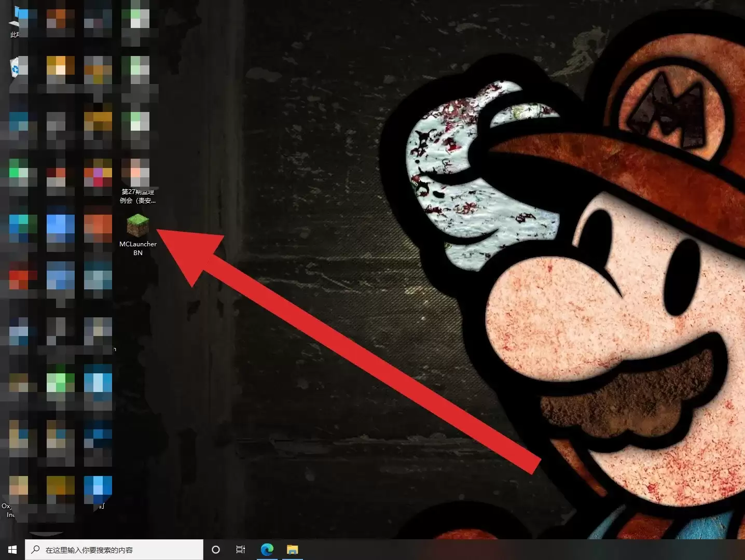Open File Explorer from the taskbar
Screen dimensions: 745x560
click(293, 550)
